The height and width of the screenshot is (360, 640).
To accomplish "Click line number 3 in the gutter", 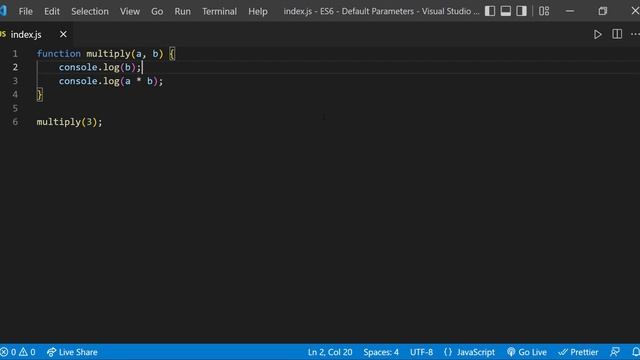I will [x=15, y=81].
